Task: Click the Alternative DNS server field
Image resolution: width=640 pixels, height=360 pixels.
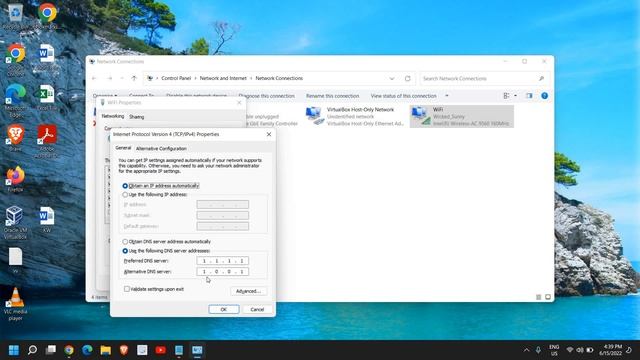Action: pyautogui.click(x=222, y=271)
